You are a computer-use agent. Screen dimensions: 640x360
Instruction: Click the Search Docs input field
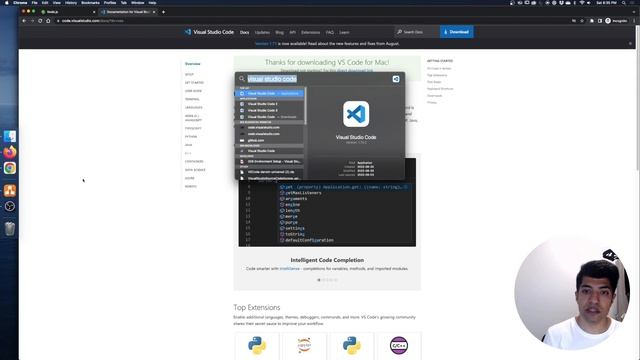coord(417,32)
